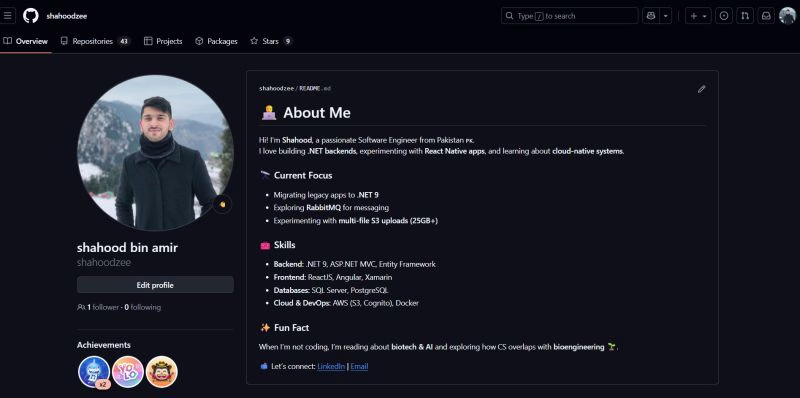
Task: Click the name 'shahood bin amir'
Action: pyautogui.click(x=128, y=248)
